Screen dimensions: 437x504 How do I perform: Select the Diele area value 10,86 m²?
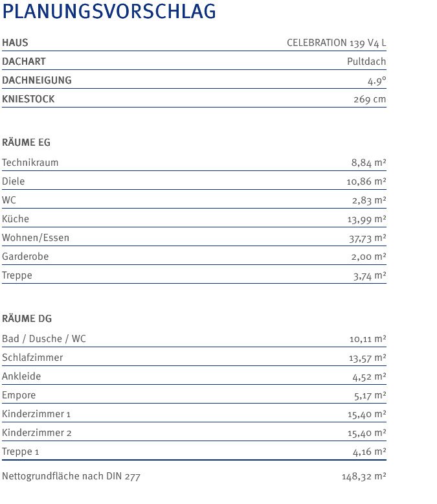[366, 181]
